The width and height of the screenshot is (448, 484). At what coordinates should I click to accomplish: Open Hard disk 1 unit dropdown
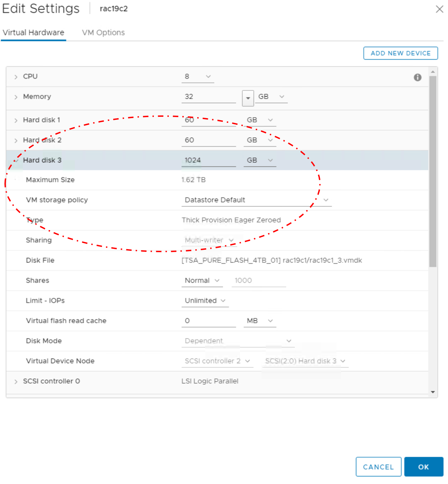coord(260,120)
